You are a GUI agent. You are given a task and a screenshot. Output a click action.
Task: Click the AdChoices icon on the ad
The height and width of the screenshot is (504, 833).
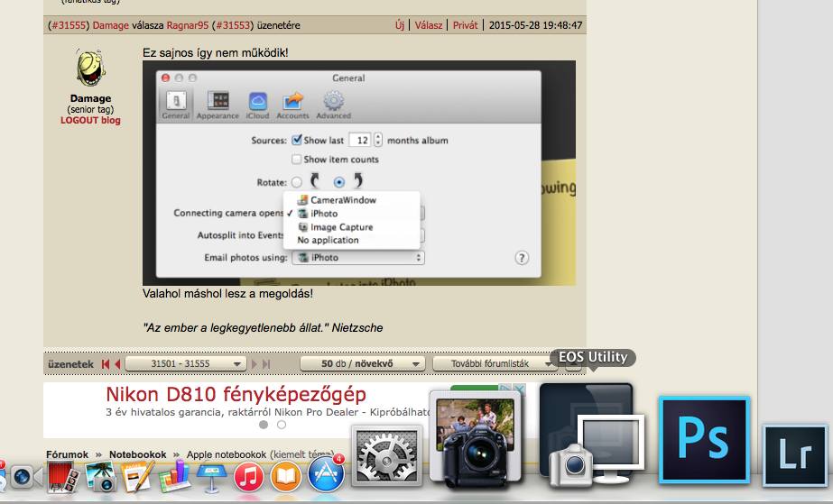click(505, 389)
